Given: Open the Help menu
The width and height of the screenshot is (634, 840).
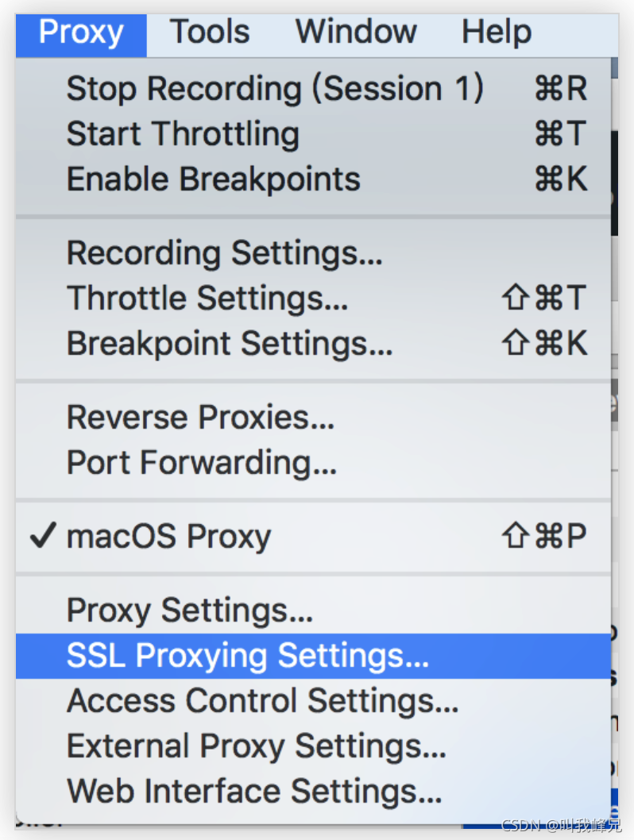Looking at the screenshot, I should click(x=497, y=33).
